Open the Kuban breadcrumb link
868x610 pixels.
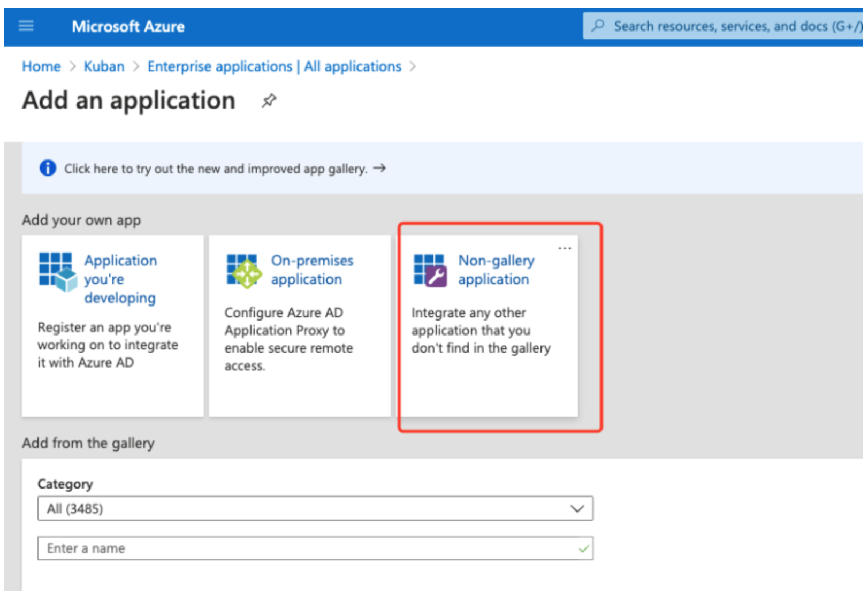click(x=104, y=66)
